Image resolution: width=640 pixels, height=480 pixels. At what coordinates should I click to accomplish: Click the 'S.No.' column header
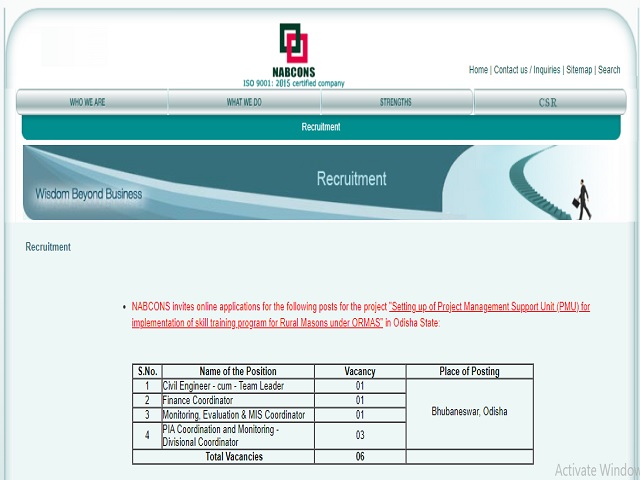pos(147,371)
